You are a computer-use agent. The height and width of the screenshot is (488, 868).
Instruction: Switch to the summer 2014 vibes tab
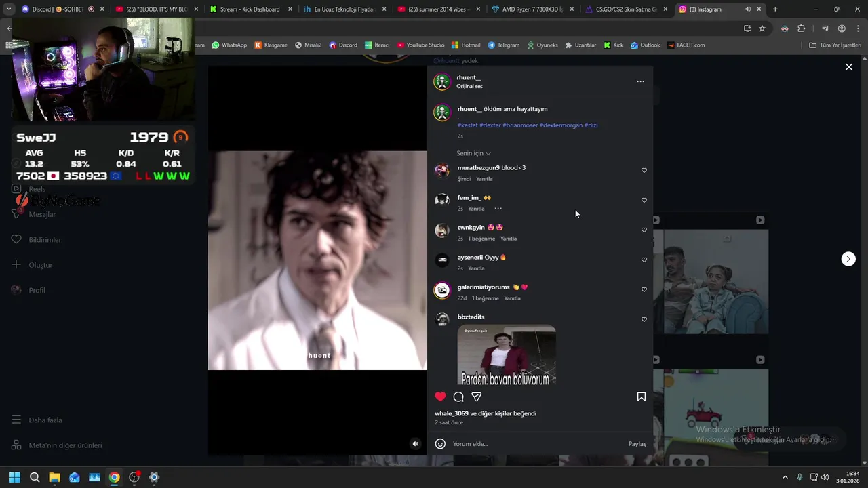pos(438,9)
